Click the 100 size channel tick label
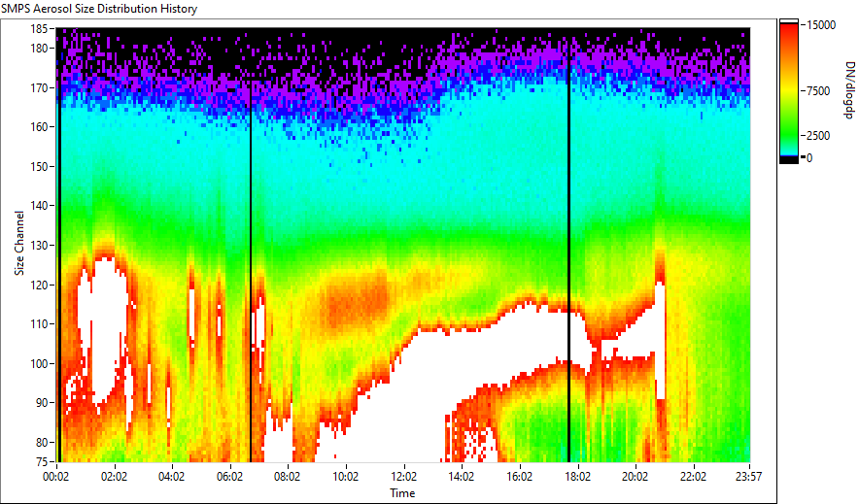Screen dimensions: 859x504 coord(38,363)
